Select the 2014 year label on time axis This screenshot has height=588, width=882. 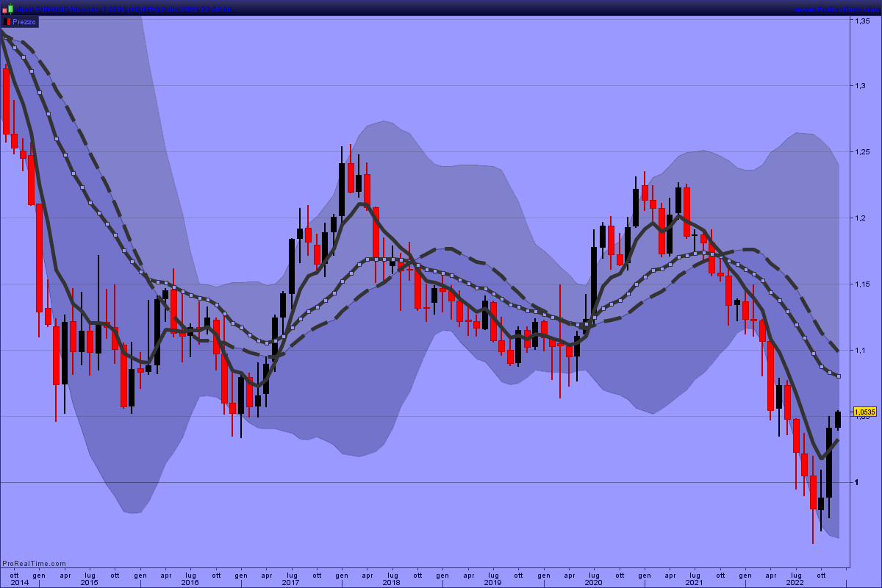20,582
